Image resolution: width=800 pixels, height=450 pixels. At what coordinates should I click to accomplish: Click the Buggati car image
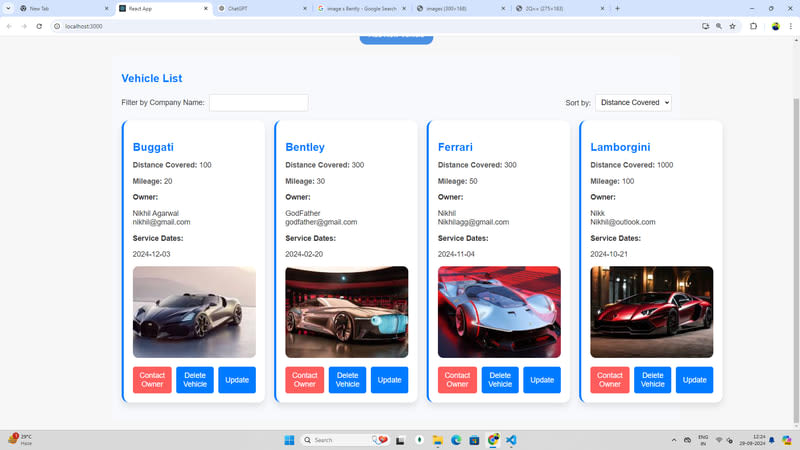194,312
